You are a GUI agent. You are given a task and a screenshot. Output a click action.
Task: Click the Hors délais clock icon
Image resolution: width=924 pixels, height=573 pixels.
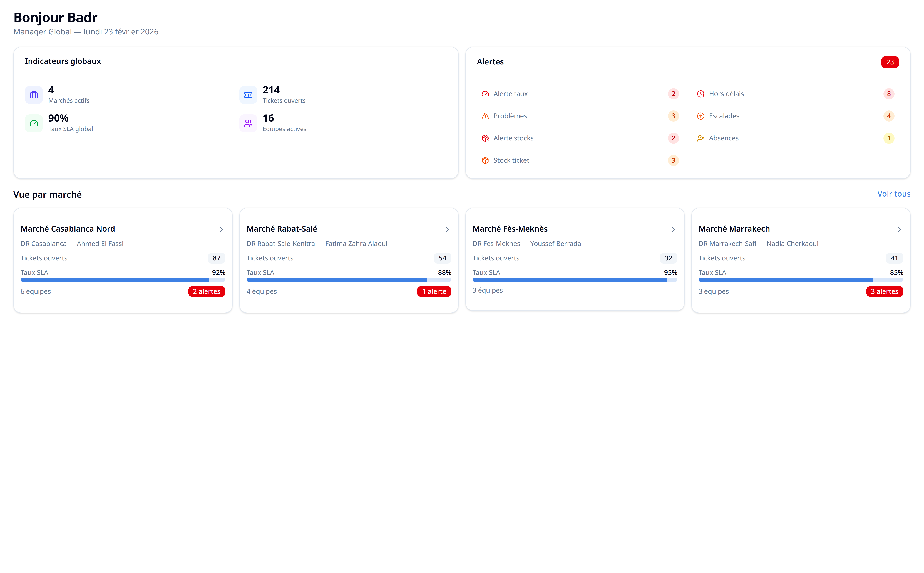700,94
